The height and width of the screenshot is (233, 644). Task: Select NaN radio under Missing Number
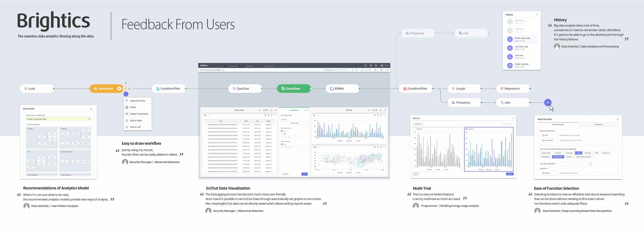coord(282,134)
